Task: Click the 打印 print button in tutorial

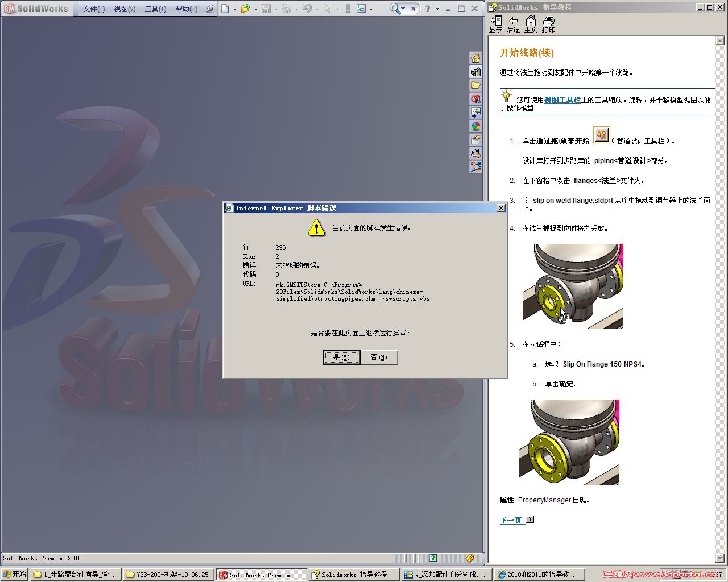Action: click(x=548, y=25)
